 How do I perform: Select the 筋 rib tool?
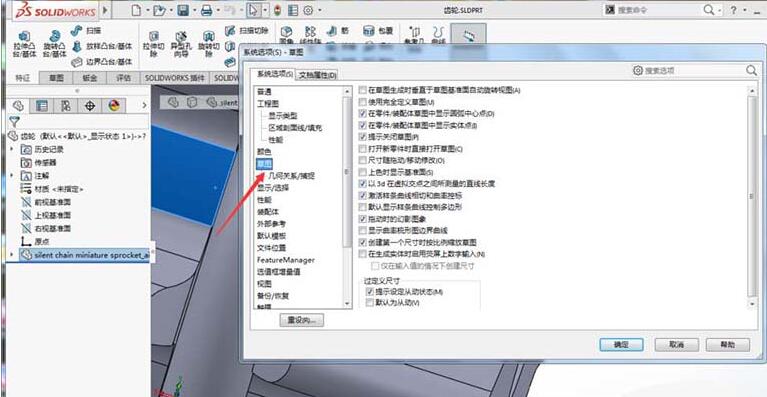pos(338,30)
